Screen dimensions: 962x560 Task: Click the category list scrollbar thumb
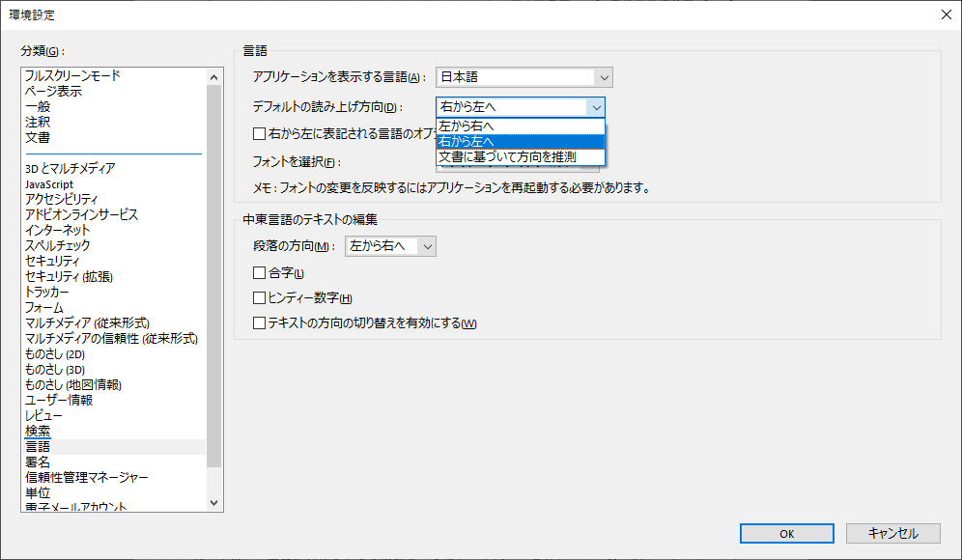[x=213, y=276]
